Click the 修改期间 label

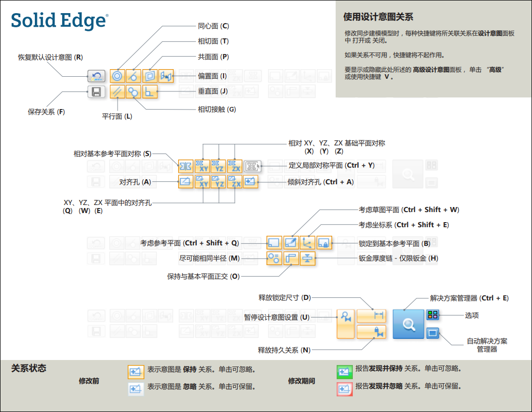301,381
